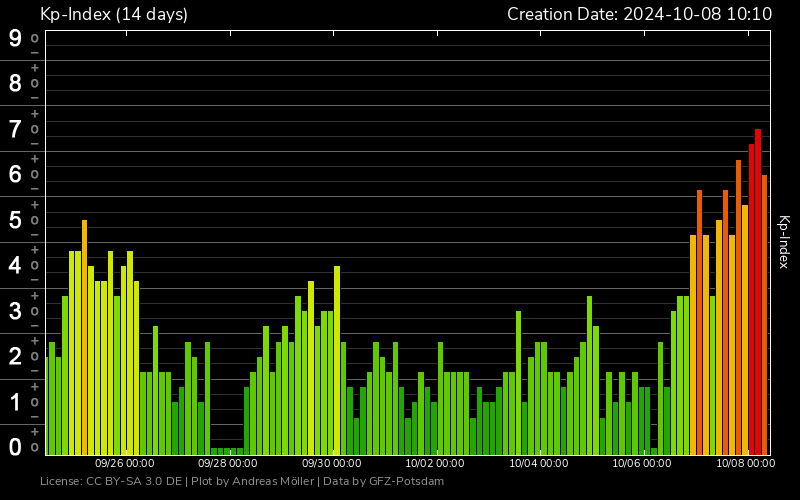Click the vertical Kp-Index label on right side

784,242
